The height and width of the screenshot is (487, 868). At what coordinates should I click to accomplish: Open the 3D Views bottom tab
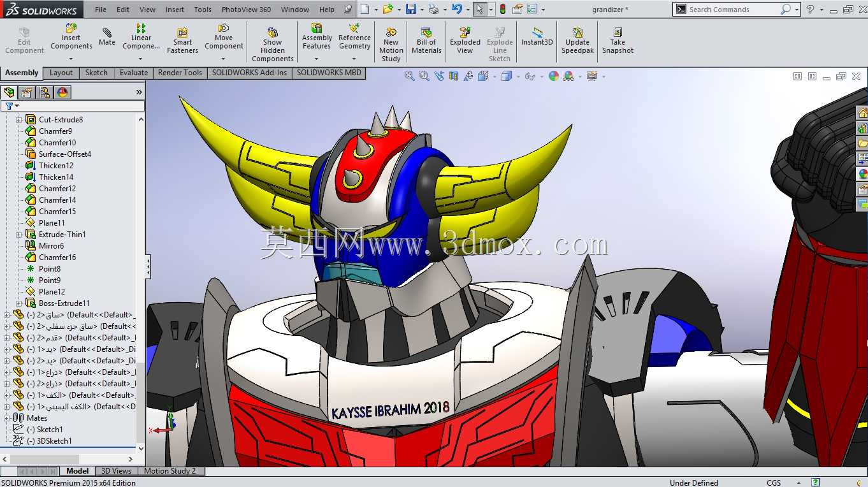pyautogui.click(x=116, y=471)
